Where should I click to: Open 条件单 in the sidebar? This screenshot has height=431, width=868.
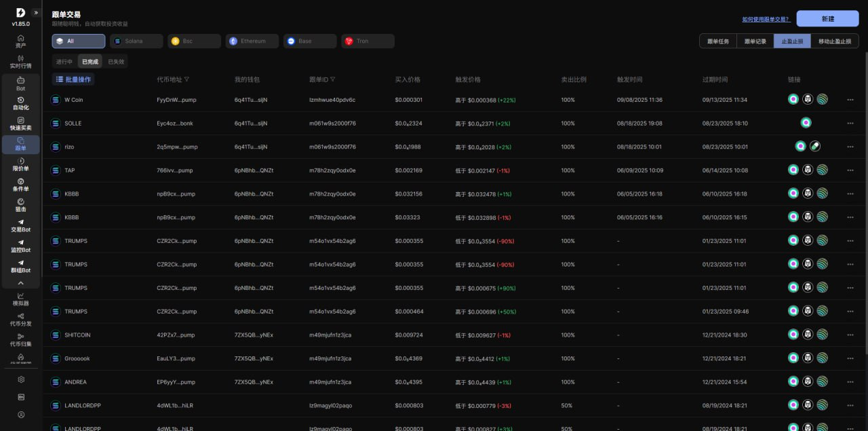tap(20, 185)
